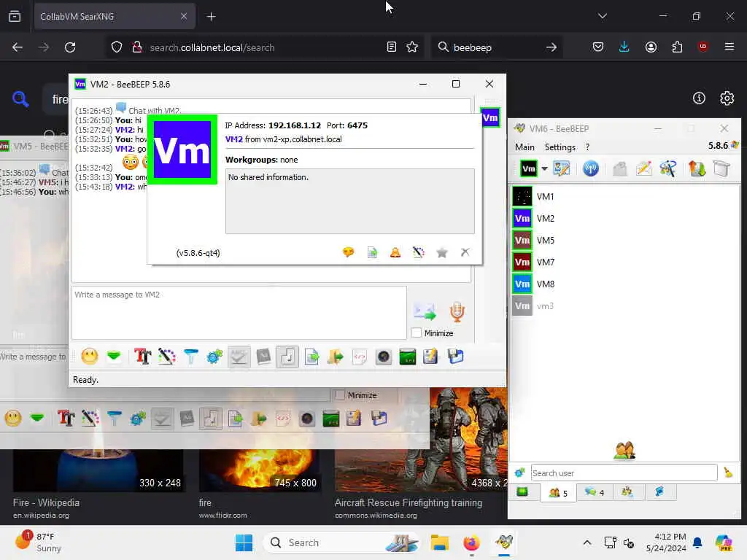Toggle the grey letter tile button in VM2 toolbar

[263, 357]
